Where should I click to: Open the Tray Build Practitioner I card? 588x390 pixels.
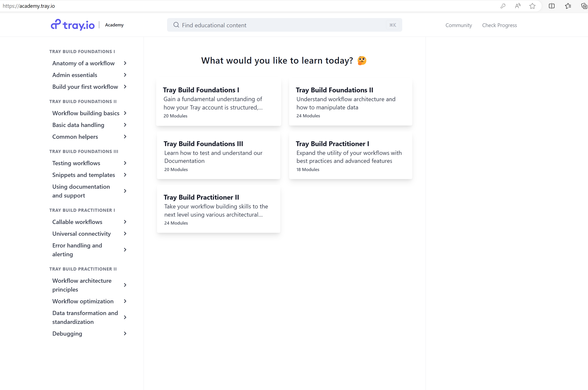click(x=350, y=156)
